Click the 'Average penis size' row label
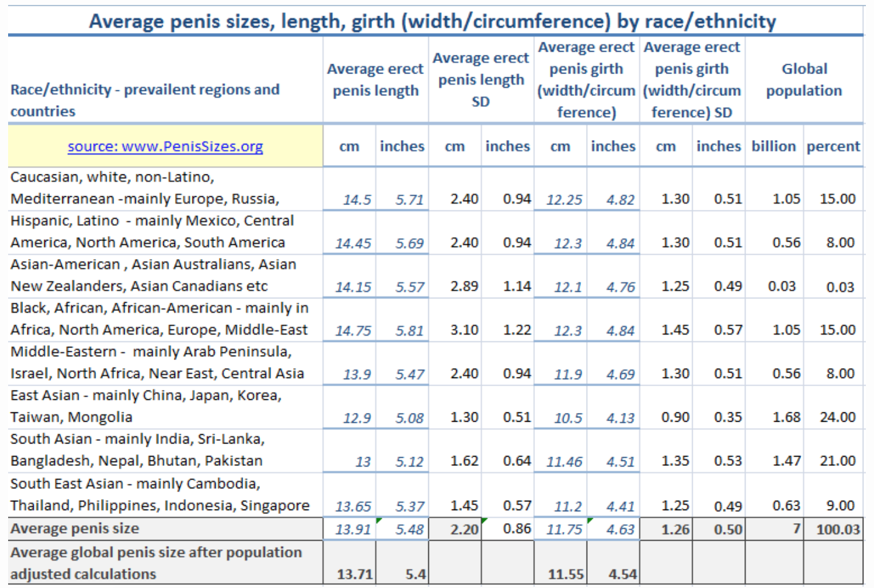 pyautogui.click(x=75, y=529)
